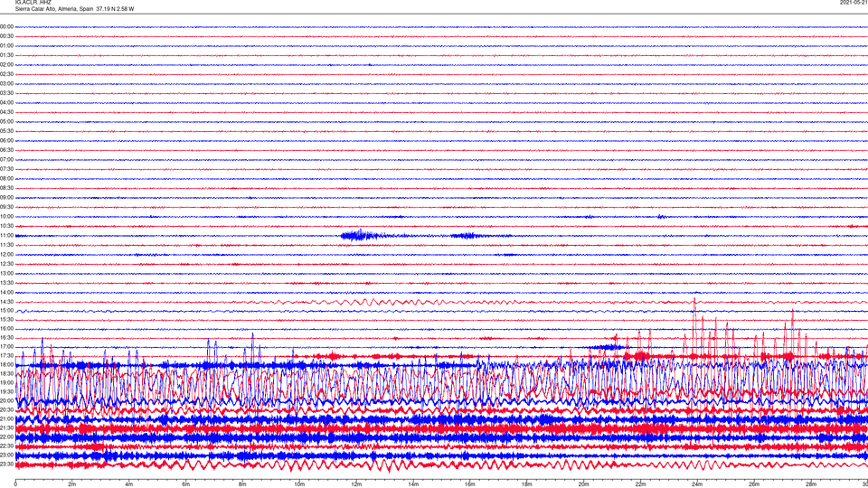The width and height of the screenshot is (868, 488).
Task: Pick the 02:00 row label
Action: (6, 65)
